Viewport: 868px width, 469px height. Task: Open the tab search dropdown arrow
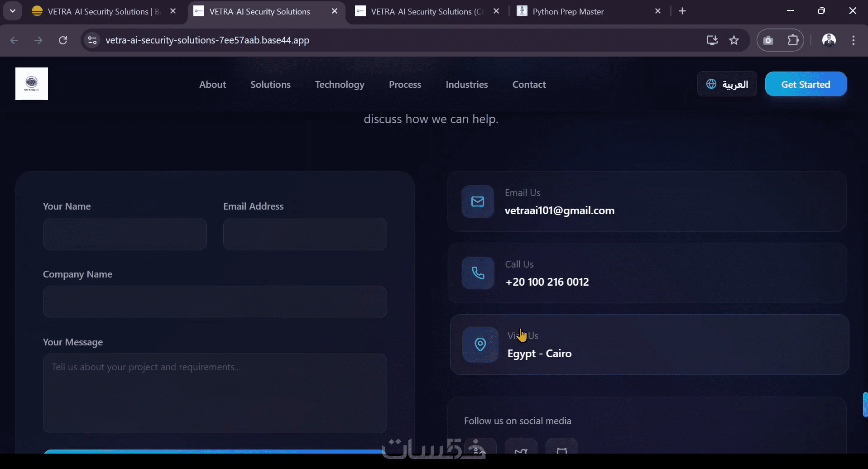click(13, 11)
